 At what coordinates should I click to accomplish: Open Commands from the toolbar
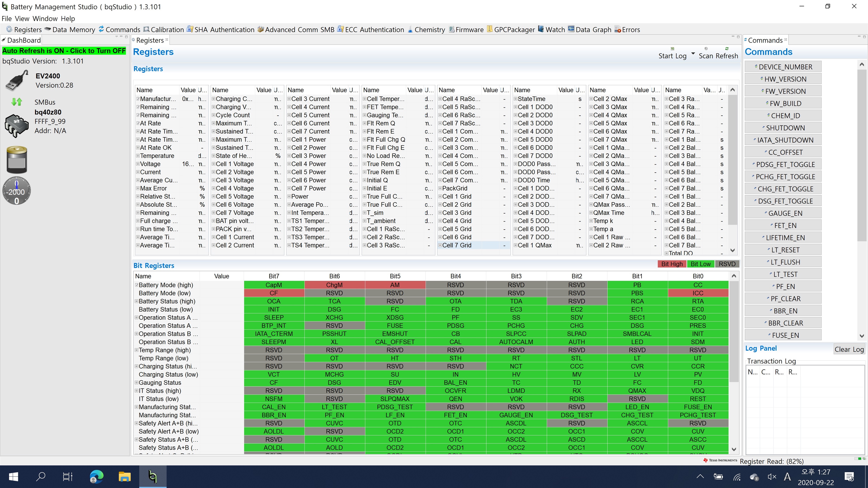[x=119, y=29]
